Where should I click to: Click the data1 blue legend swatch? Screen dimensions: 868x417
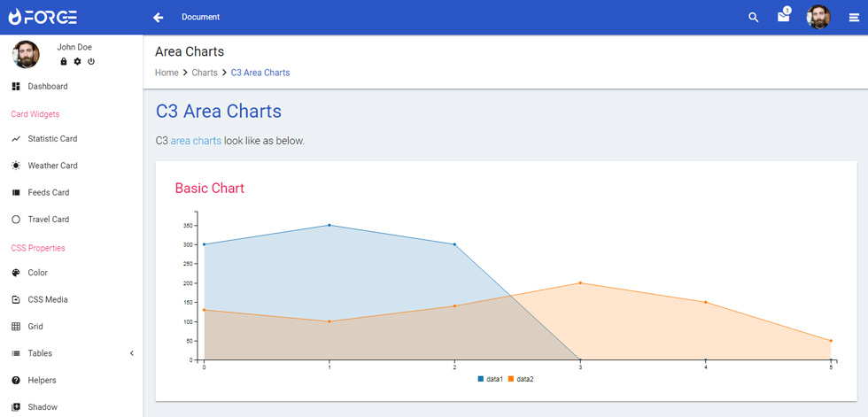(x=480, y=379)
